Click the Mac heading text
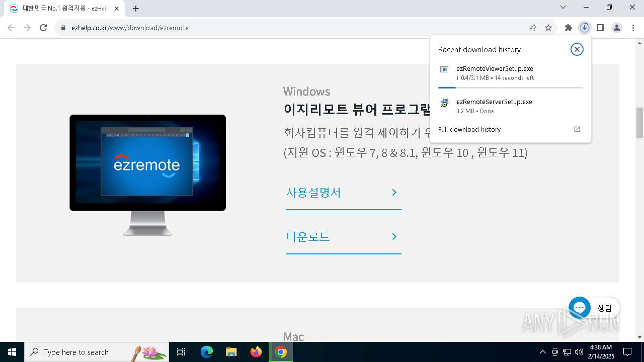Screen dimensions: 644x362 click(294, 336)
